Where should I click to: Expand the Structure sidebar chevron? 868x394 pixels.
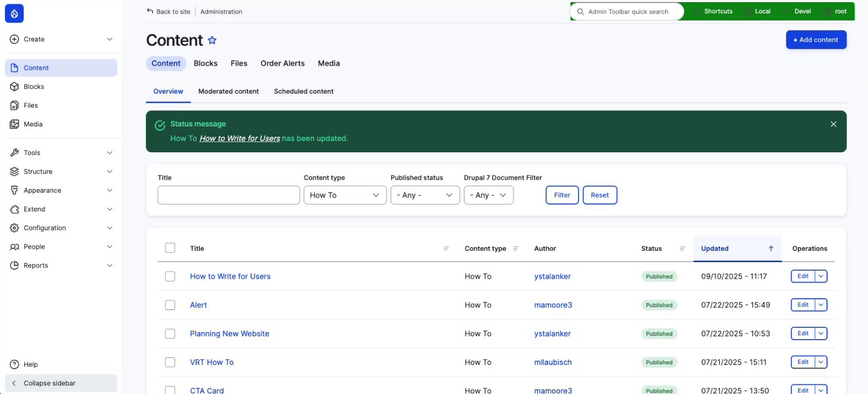[110, 172]
